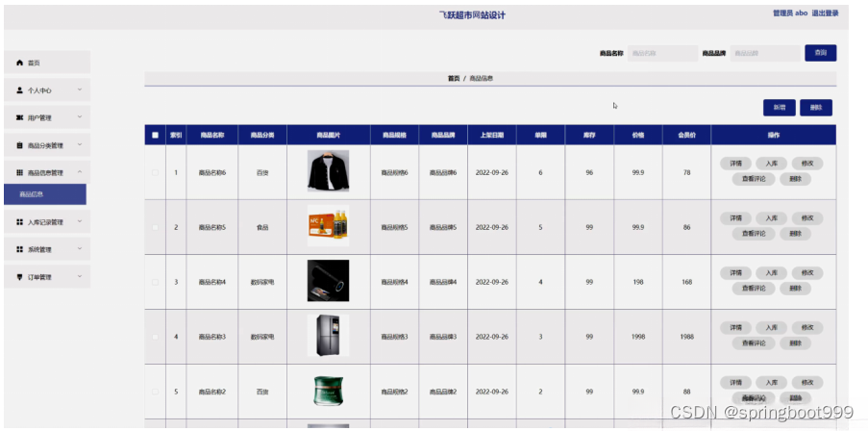Select the checkbox for row 商品名称4

155,282
